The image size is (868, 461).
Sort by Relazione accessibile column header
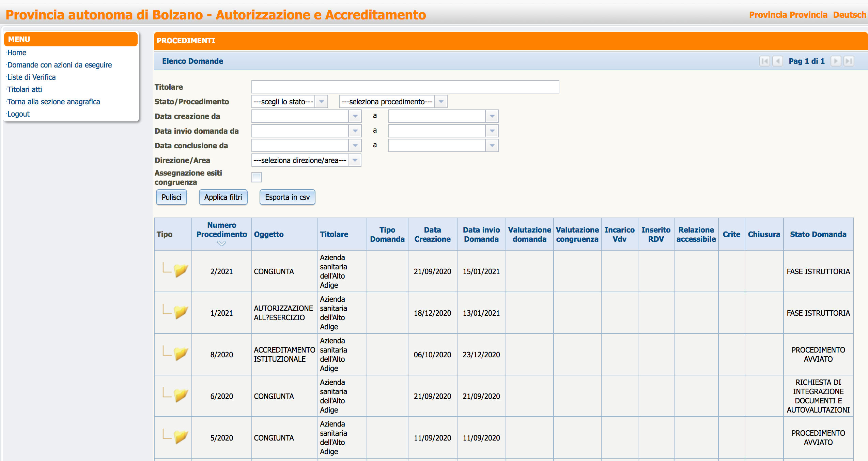(x=696, y=234)
